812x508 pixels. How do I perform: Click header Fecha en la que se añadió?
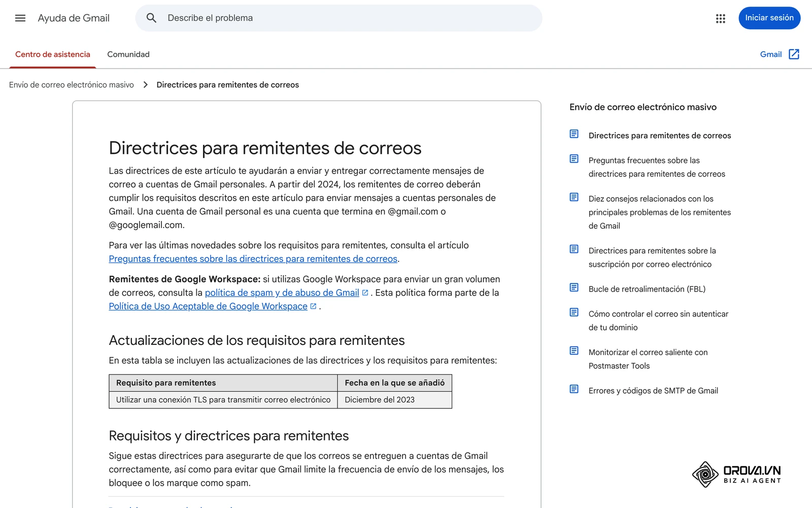click(395, 383)
